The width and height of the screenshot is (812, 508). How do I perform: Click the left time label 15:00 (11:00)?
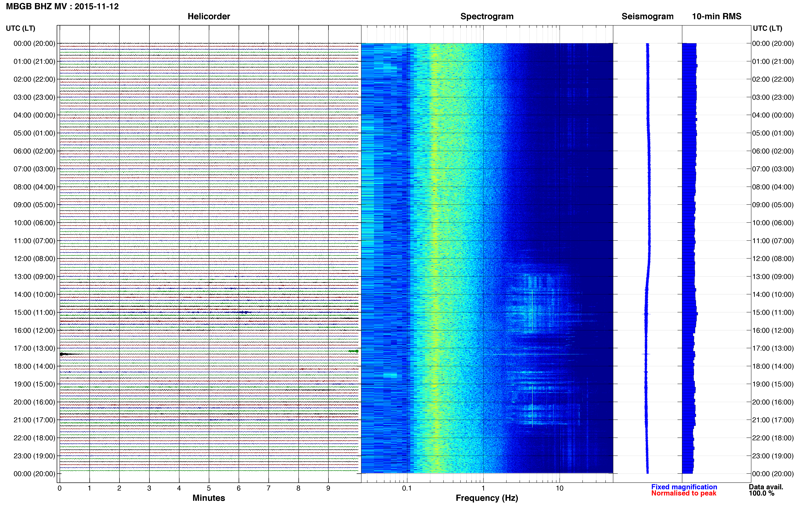[x=34, y=312]
